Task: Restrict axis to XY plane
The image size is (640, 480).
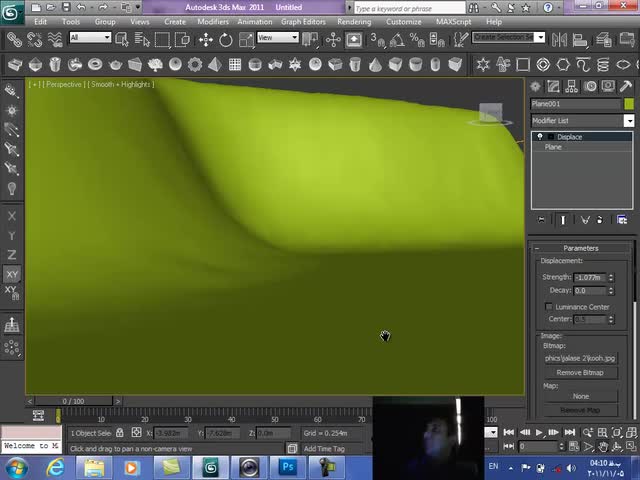Action: click(x=12, y=274)
